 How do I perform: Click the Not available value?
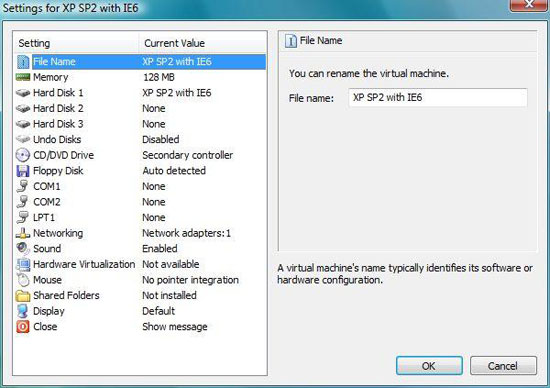click(171, 264)
